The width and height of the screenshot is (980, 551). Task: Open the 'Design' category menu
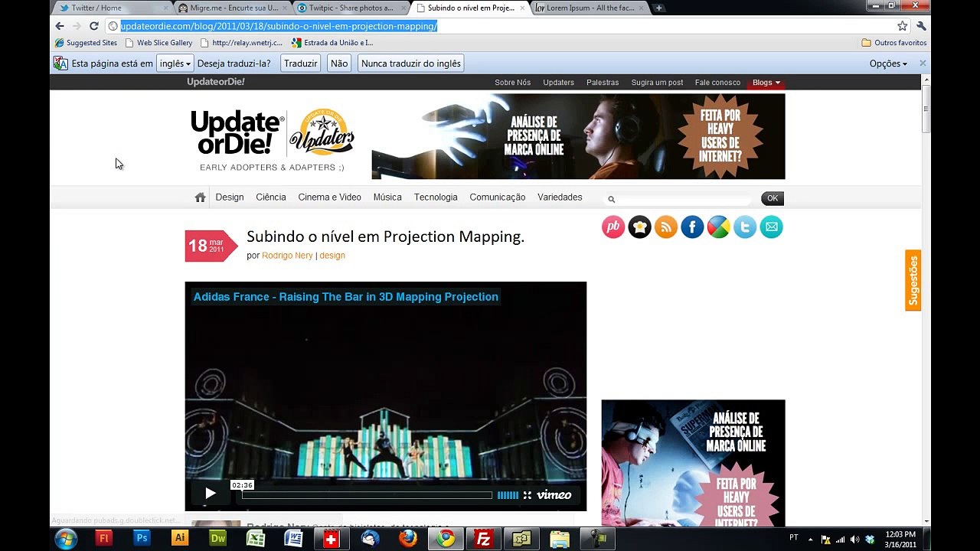click(230, 197)
